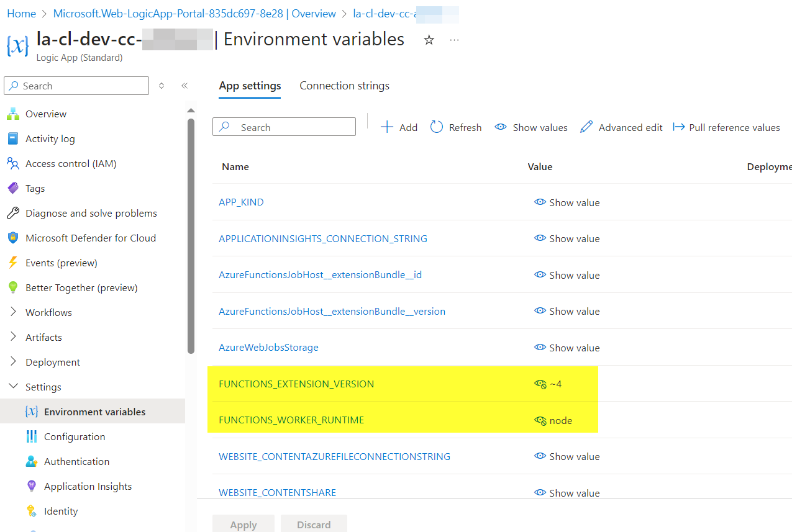Screen dimensions: 792x532
Task: Click the sidebar vertical scrollbar
Action: [191, 236]
